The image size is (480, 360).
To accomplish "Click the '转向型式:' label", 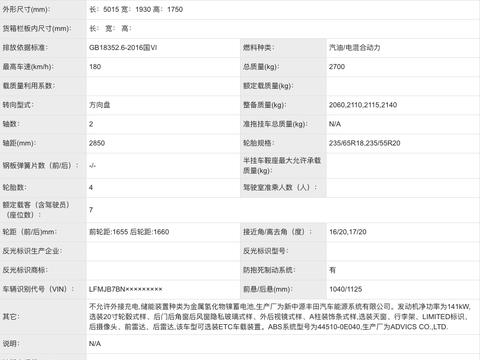I will (18, 105).
